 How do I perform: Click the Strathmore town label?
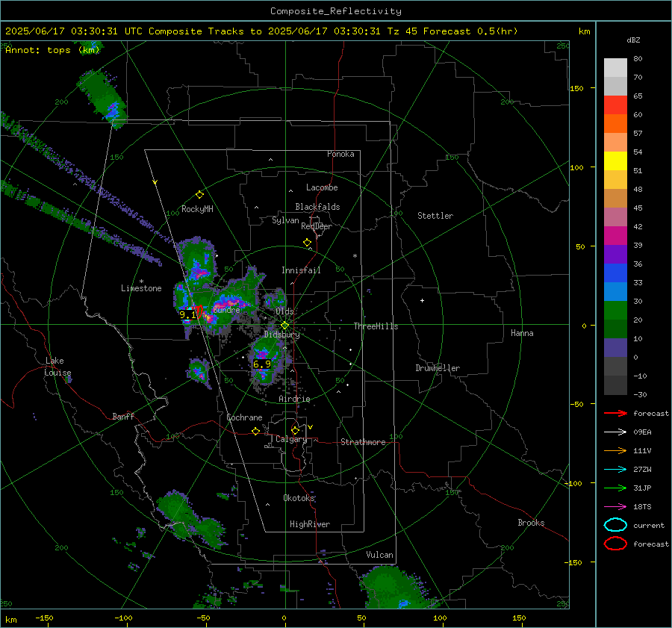[363, 442]
